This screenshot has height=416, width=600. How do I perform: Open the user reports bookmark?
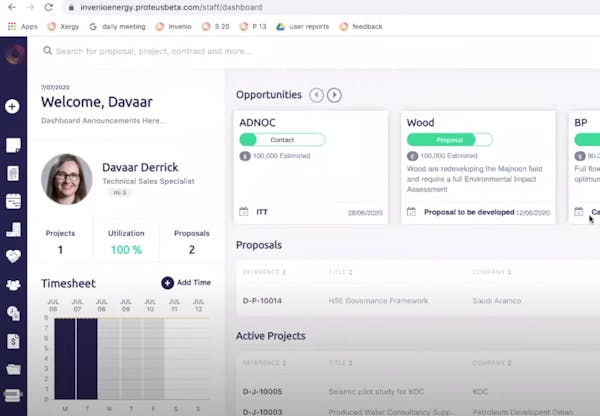click(x=303, y=26)
